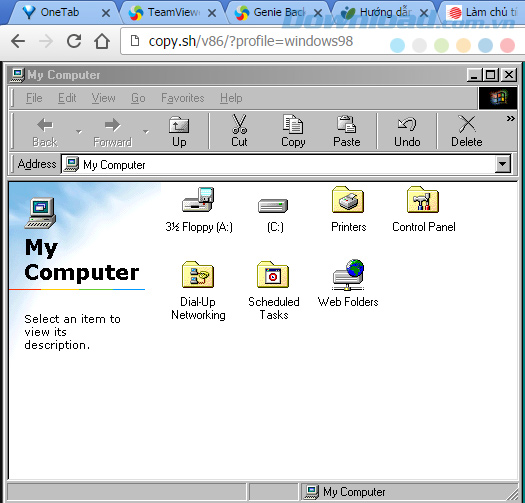The height and width of the screenshot is (503, 525).
Task: Click the Undo toolbar icon
Action: point(407,124)
